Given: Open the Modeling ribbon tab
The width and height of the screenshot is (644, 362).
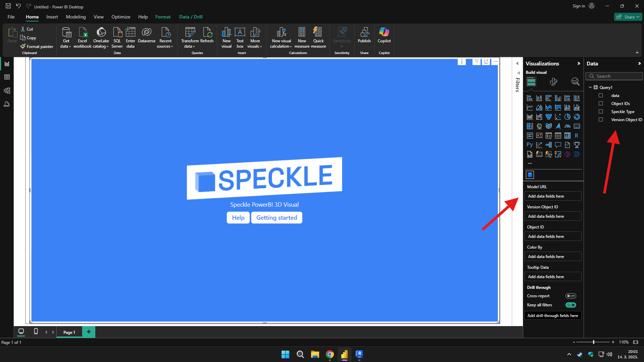Looking at the screenshot, I should (x=76, y=17).
